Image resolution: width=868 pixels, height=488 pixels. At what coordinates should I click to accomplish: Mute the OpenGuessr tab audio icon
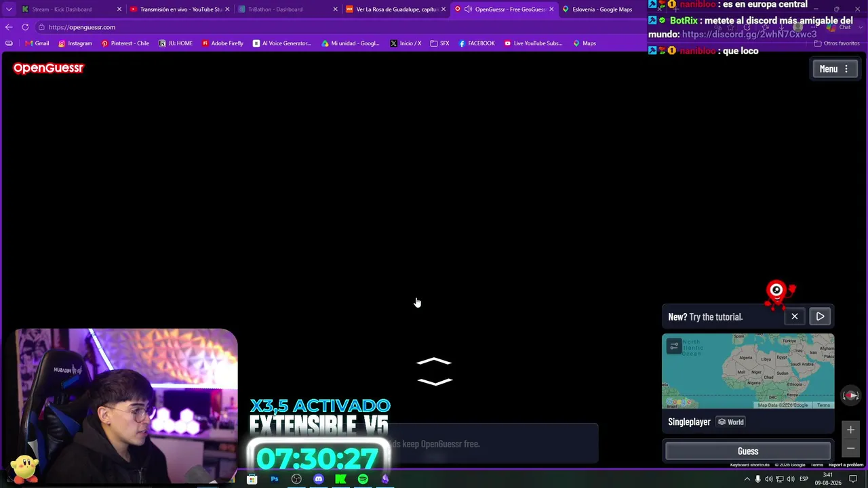(x=468, y=9)
